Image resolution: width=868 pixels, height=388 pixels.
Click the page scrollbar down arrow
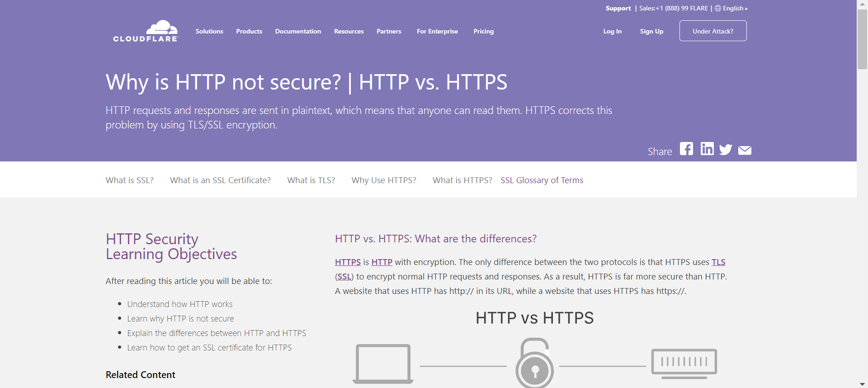(862, 384)
